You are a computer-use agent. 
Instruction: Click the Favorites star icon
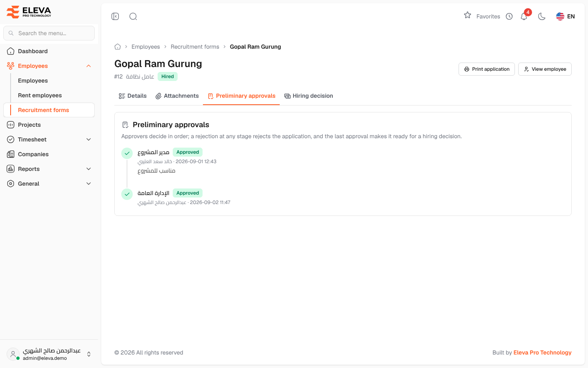468,15
